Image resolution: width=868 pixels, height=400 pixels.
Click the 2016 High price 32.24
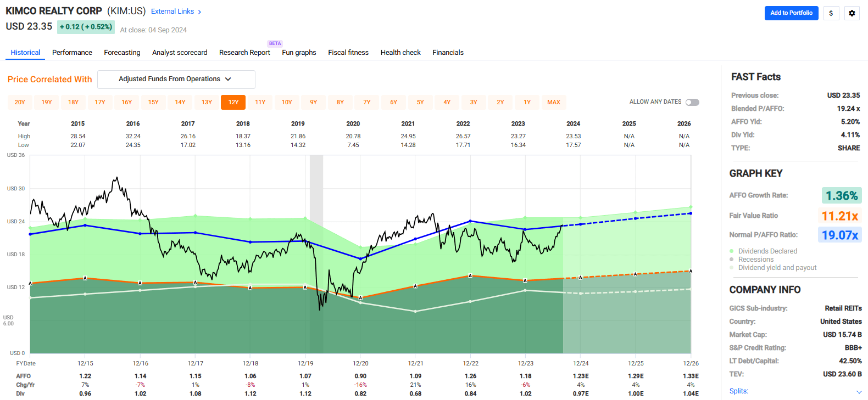click(133, 136)
